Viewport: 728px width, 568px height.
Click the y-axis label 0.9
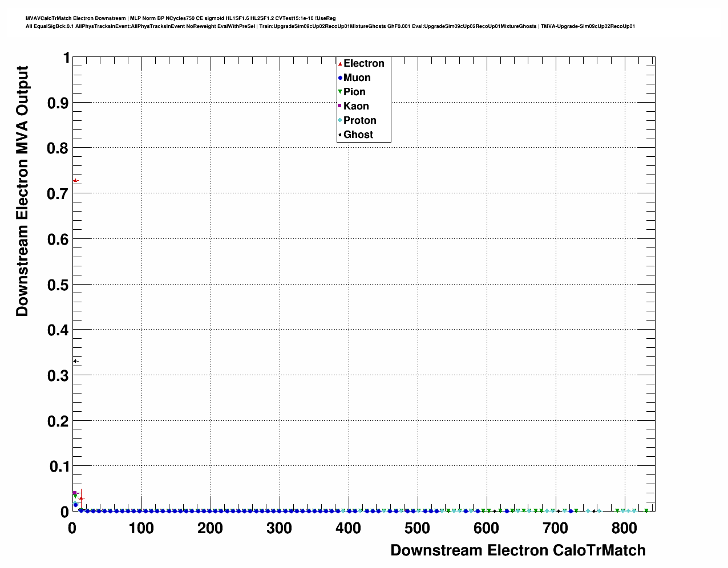click(59, 103)
